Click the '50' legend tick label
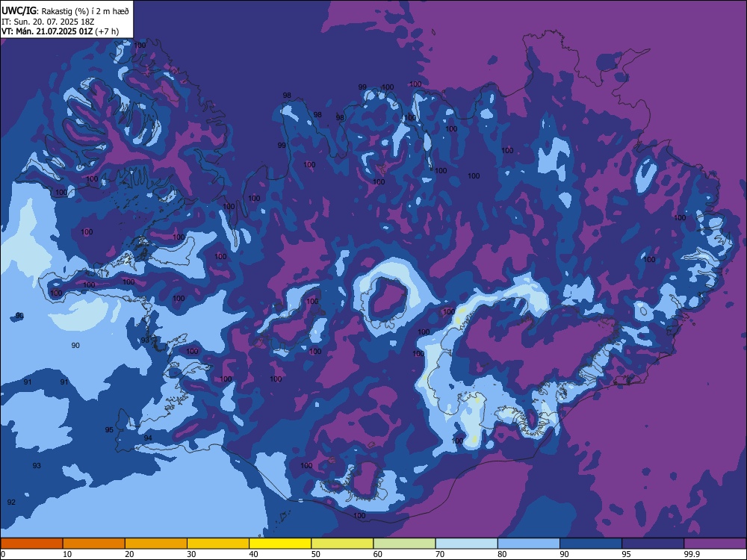Screen dimensions: 747x560 315,554
